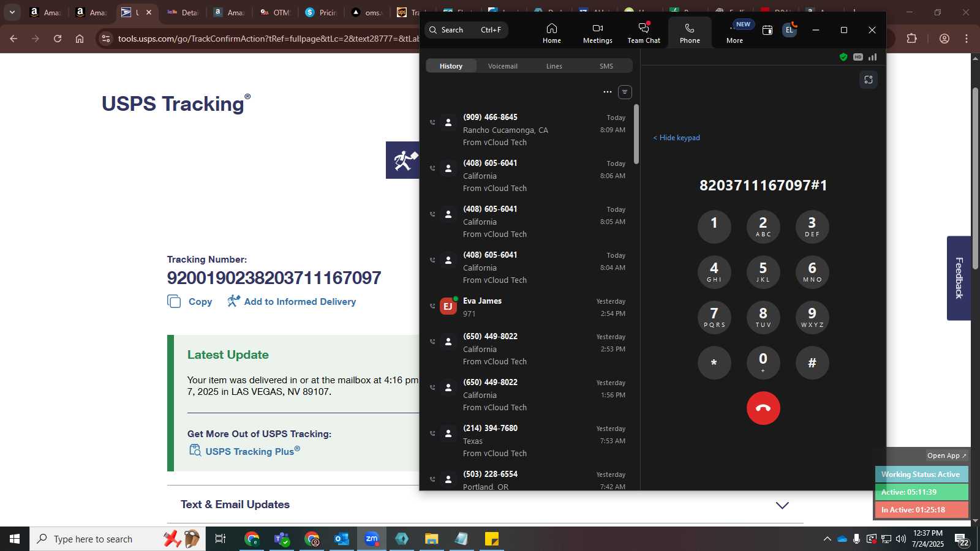Open browser profile icon
This screenshot has width=980, height=551.
[x=944, y=39]
